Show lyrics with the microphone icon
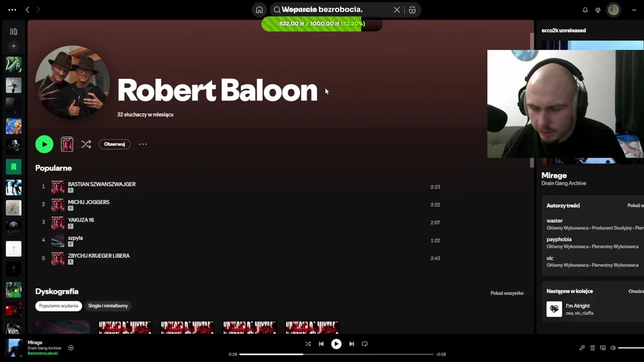 (582, 347)
